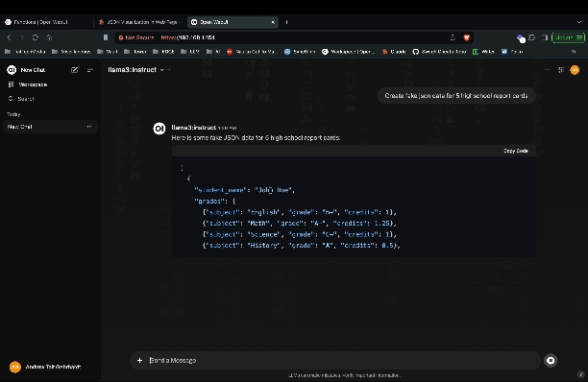Toggle the browser sidebar panel icon
Screen dimensions: 588x382
click(545, 37)
